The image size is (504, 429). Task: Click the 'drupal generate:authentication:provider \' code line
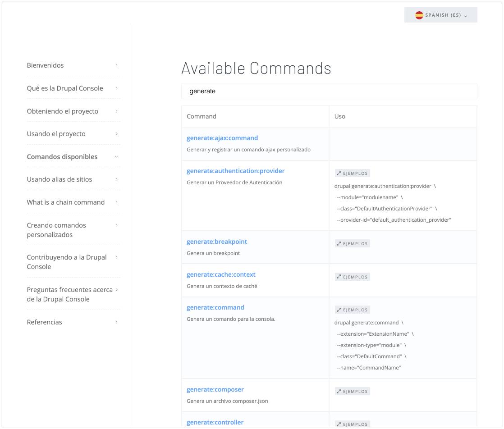point(385,186)
